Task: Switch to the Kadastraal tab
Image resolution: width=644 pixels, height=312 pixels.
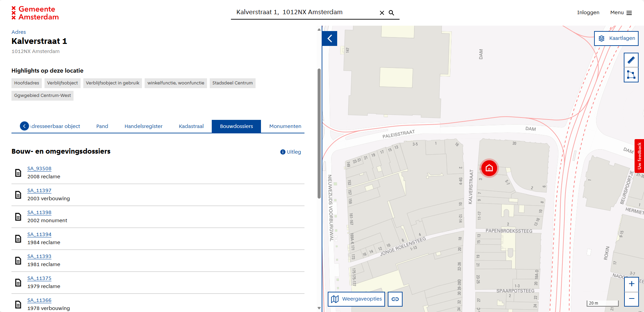Action: click(x=191, y=126)
